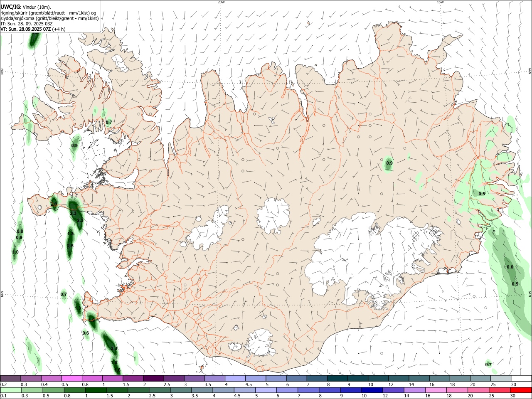Pick bottom legend darkest green swatch at 1
The image size is (532, 399).
point(96,390)
